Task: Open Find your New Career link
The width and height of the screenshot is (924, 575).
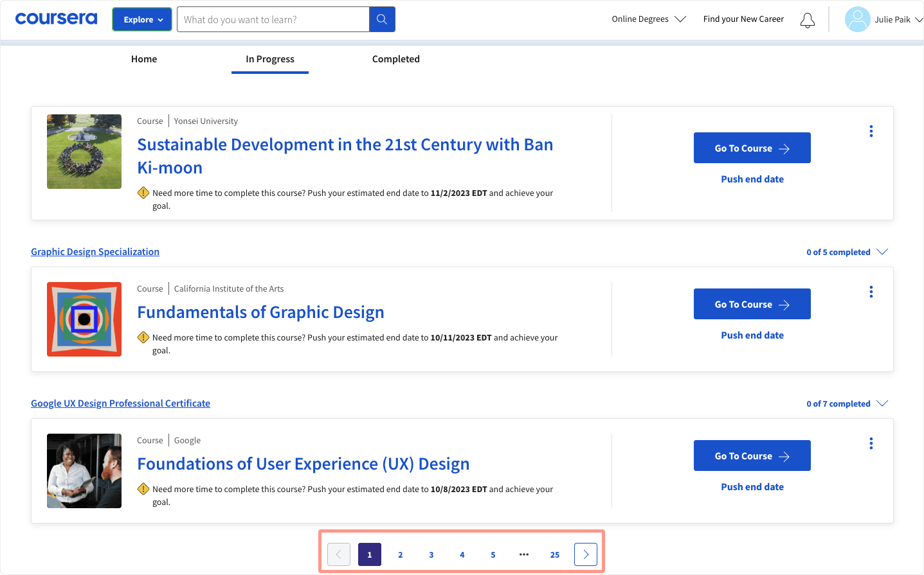Action: (x=743, y=19)
